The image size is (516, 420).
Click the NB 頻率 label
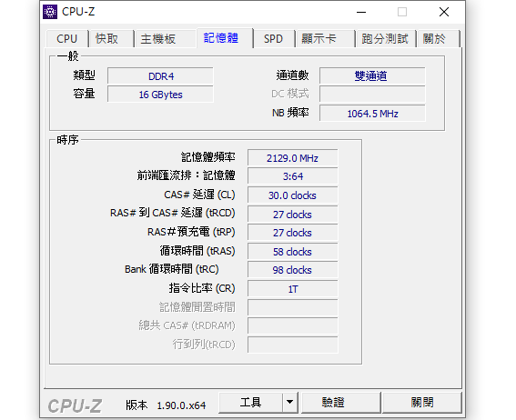pos(290,113)
